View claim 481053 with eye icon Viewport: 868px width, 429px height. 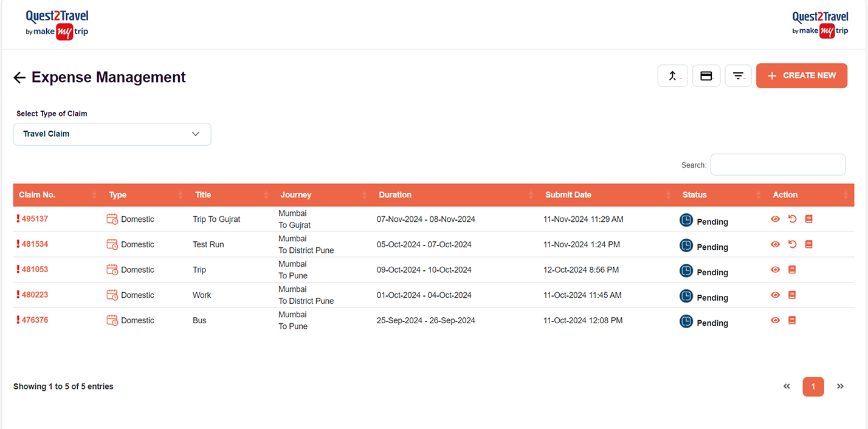[775, 270]
